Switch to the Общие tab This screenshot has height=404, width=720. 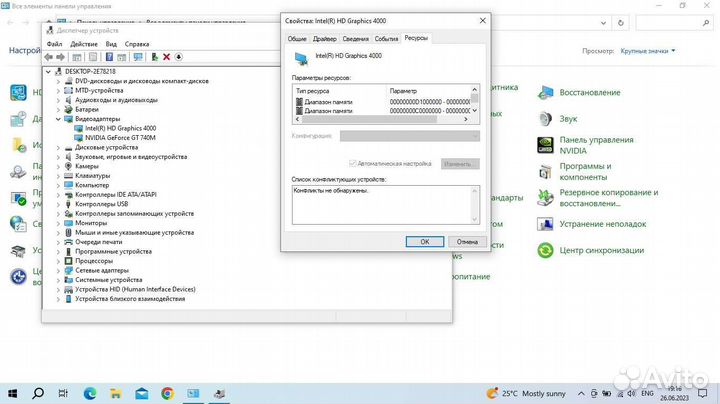297,39
